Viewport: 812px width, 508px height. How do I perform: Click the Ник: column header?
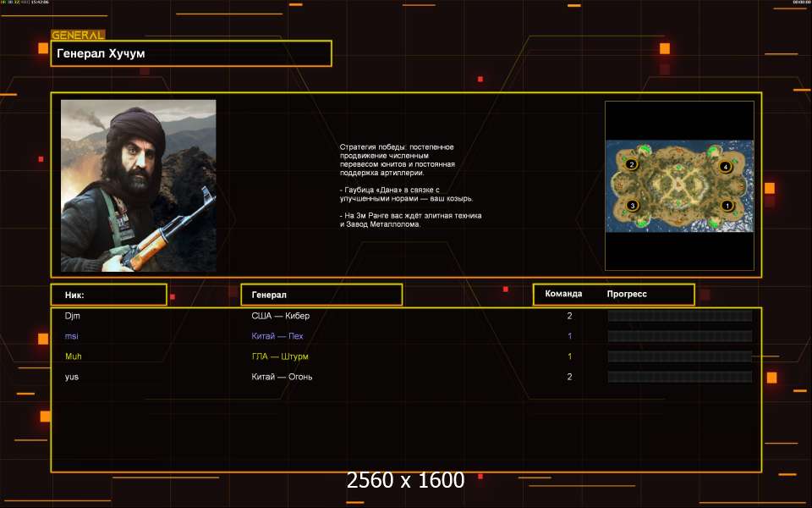click(108, 295)
